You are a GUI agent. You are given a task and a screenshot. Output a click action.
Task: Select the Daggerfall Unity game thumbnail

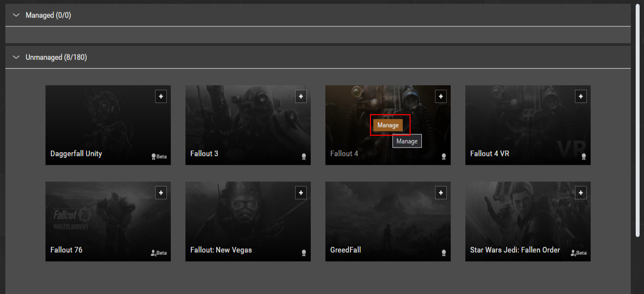point(108,125)
